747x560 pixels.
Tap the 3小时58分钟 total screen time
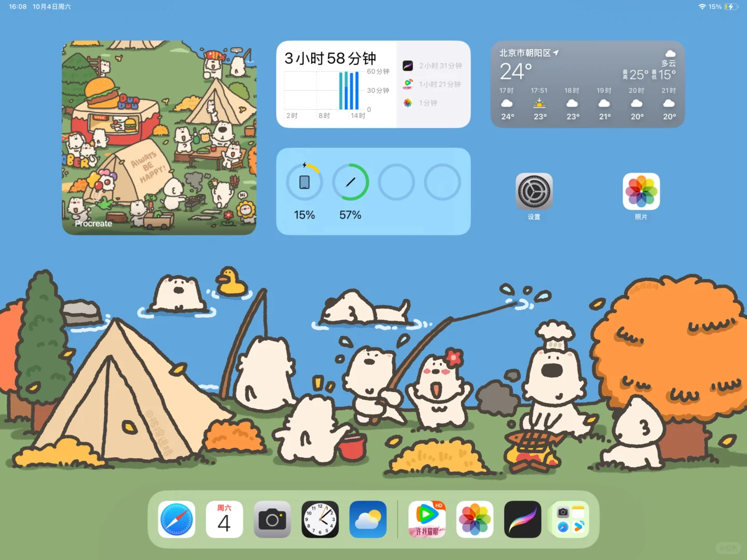(330, 58)
